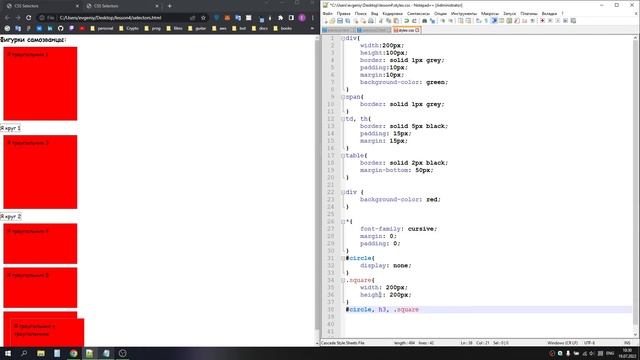Screen dimensions: 640x360
Task: Click the 'font-family: cursive;' line in editor
Action: pos(398,229)
